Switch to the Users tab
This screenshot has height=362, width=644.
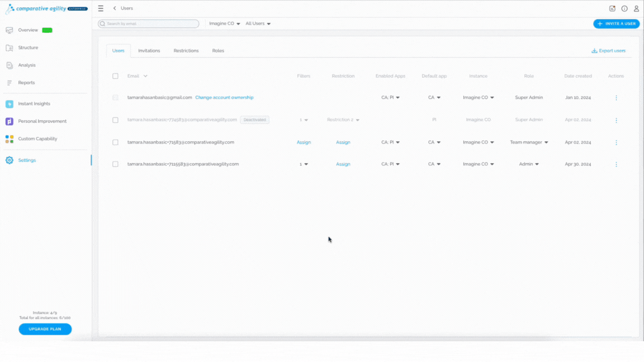coord(119,51)
